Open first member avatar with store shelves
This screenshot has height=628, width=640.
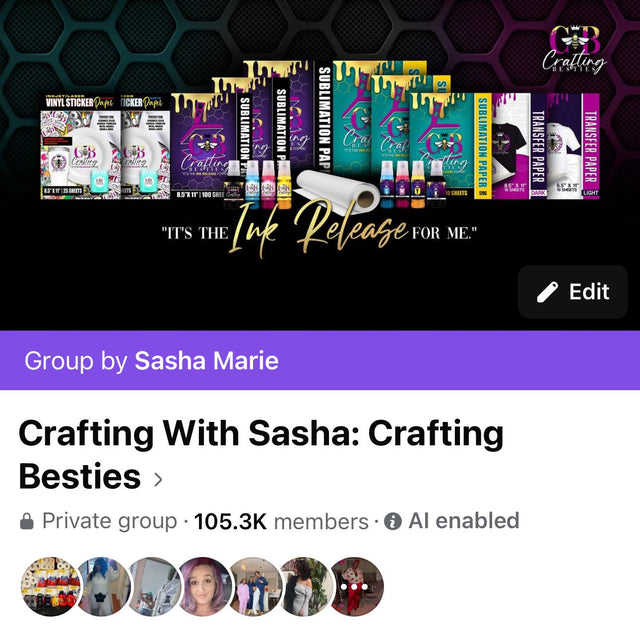(51, 586)
